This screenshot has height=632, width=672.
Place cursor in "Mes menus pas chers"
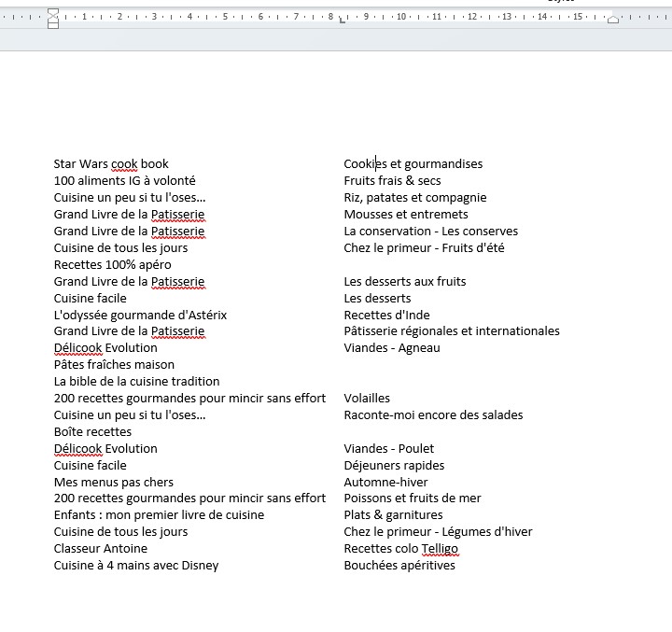(x=113, y=483)
